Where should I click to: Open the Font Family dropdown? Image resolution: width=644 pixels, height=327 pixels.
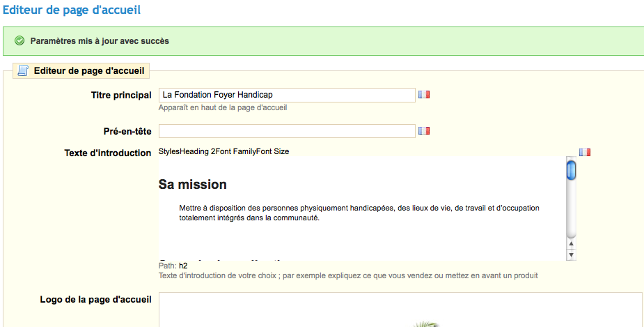tap(236, 151)
